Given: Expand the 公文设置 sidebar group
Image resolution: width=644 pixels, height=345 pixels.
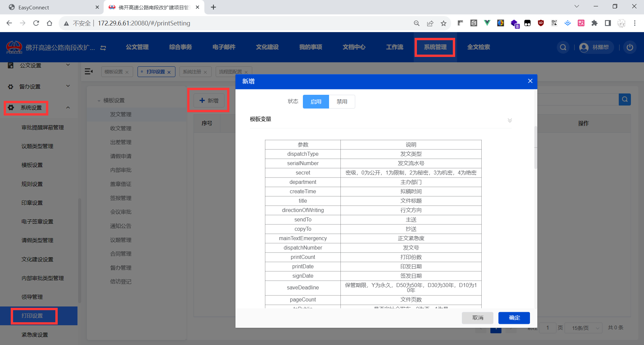Looking at the screenshot, I should pyautogui.click(x=68, y=65).
